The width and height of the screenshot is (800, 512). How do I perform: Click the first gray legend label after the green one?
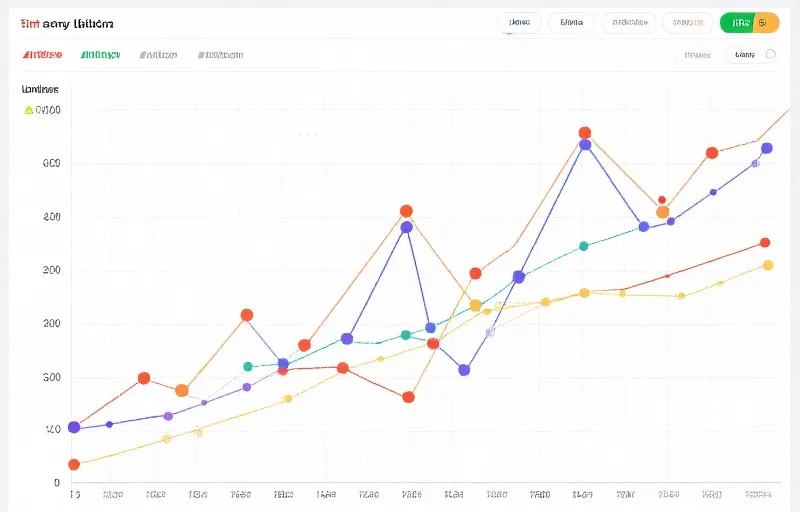158,55
